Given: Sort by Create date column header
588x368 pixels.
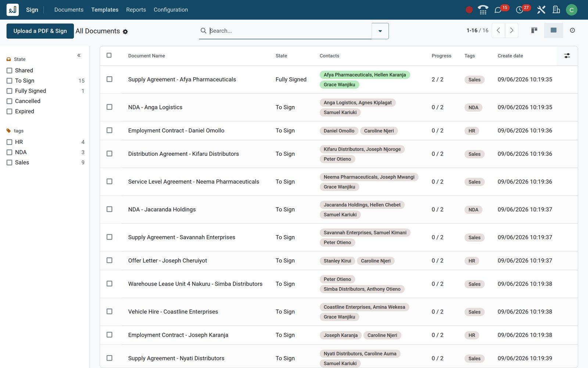Looking at the screenshot, I should coord(510,56).
